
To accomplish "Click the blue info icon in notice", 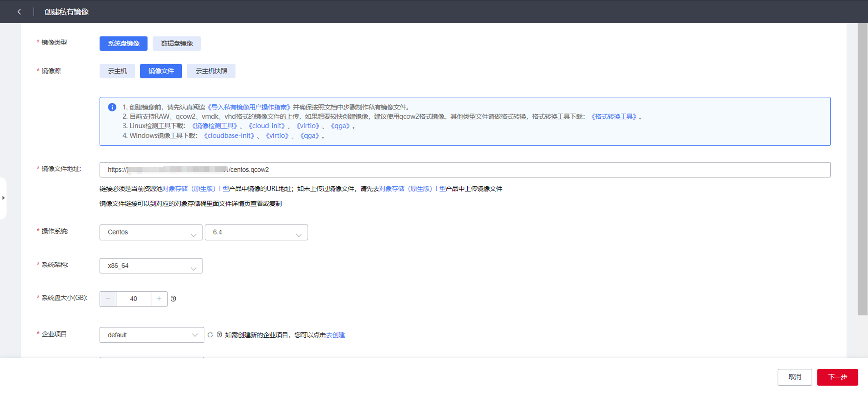I will [x=112, y=107].
